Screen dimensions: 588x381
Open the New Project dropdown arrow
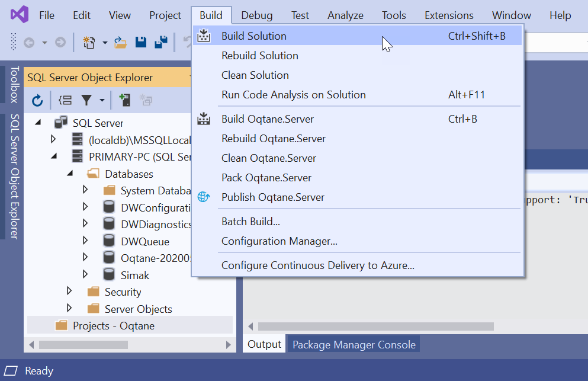point(105,43)
